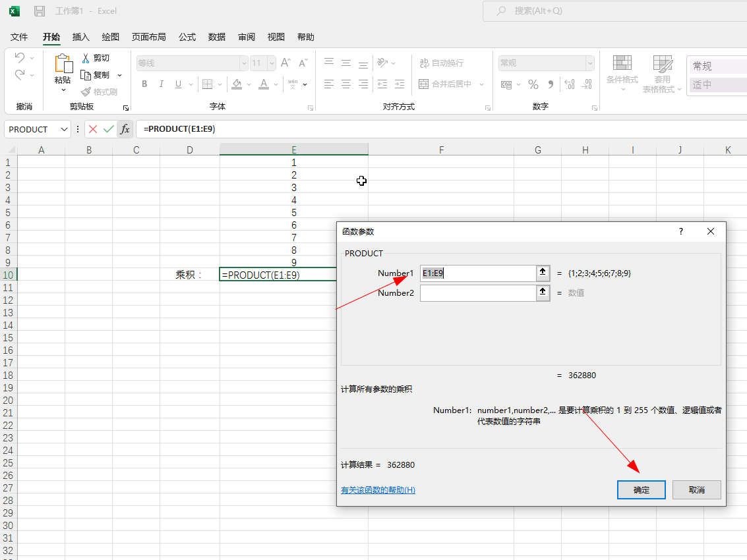Cancel formula entry with the X icon
This screenshot has width=747, height=560.
93,129
